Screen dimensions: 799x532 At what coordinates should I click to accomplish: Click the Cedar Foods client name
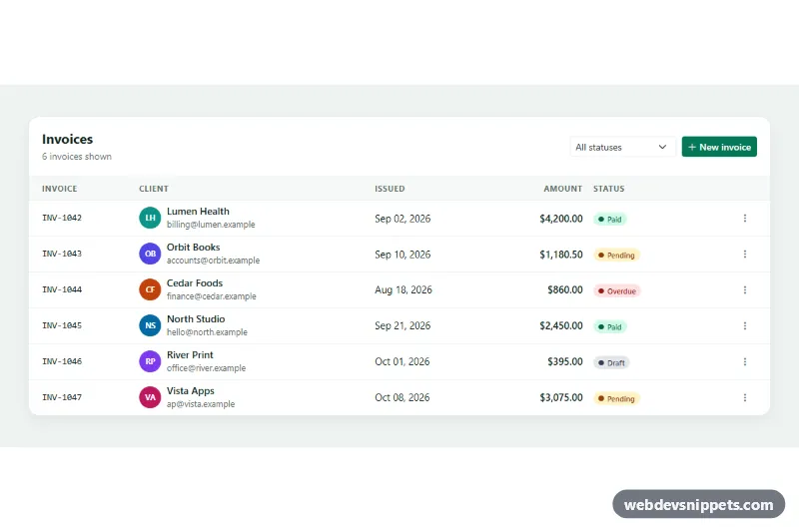[x=195, y=283]
